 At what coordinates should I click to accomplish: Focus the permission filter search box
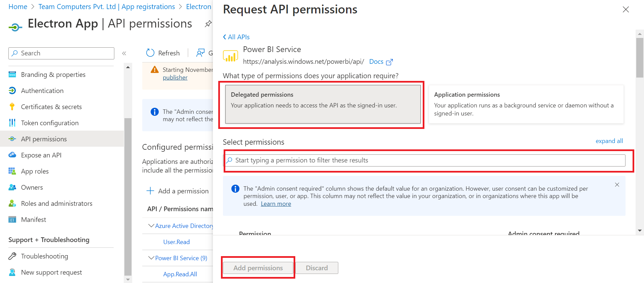point(424,160)
